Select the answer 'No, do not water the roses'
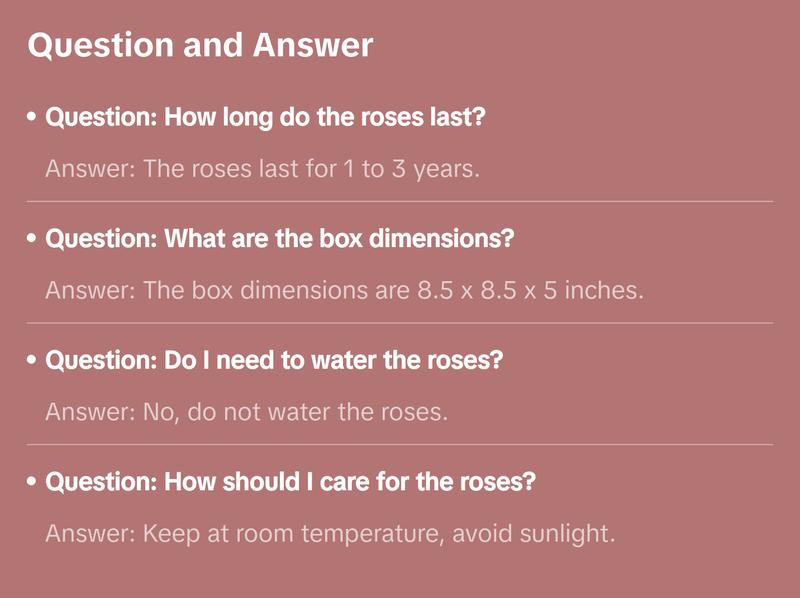 [x=246, y=412]
